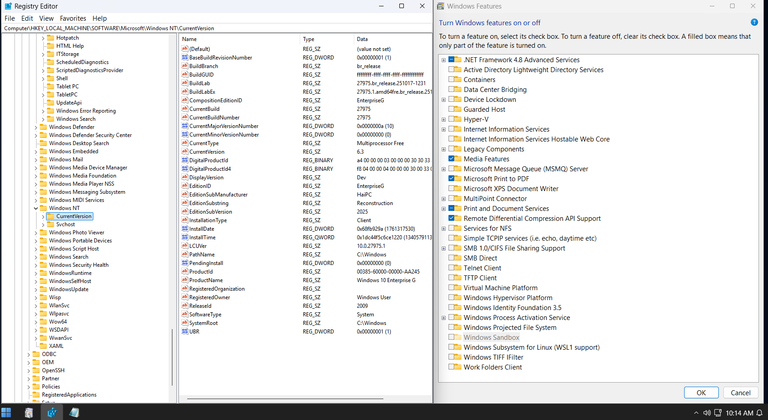
Task: Expand SMB 1.0/CIFS File Sharing Support
Action: coord(444,248)
